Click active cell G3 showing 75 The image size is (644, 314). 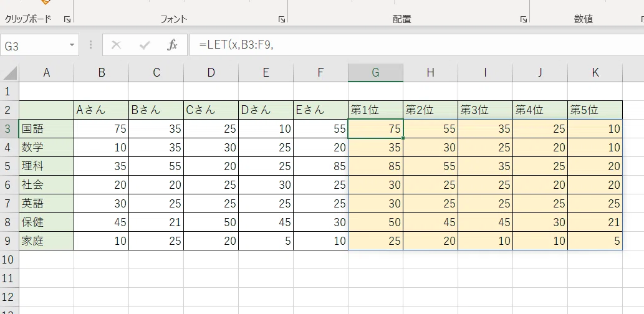(x=375, y=129)
